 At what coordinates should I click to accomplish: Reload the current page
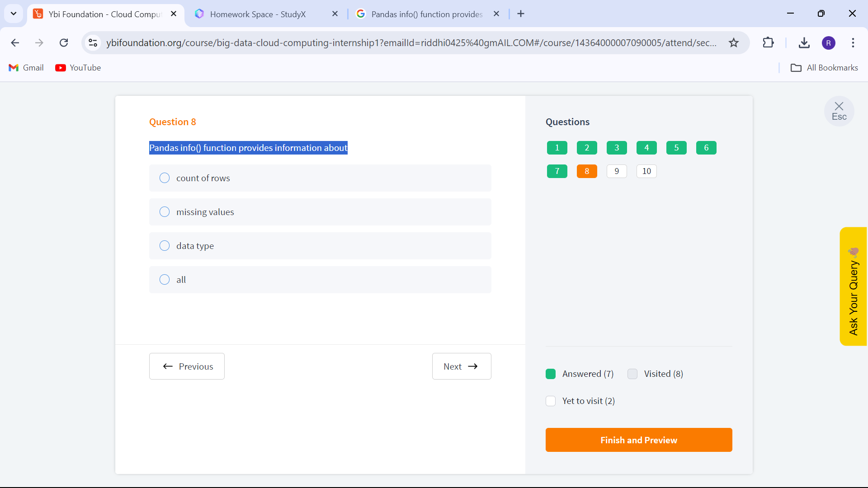click(x=64, y=42)
